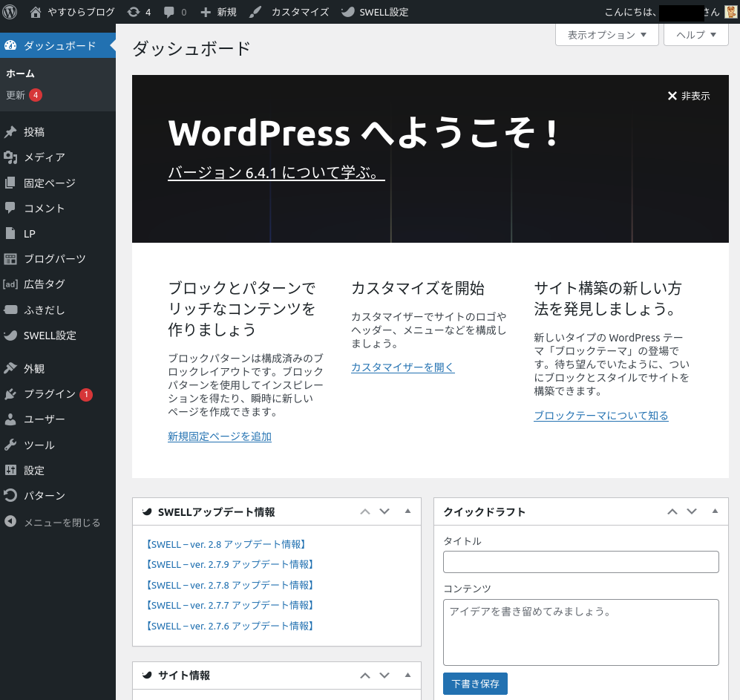Go to プラグイン (Plugins) in sidebar
Viewport: 740px width, 700px height.
tap(49, 394)
